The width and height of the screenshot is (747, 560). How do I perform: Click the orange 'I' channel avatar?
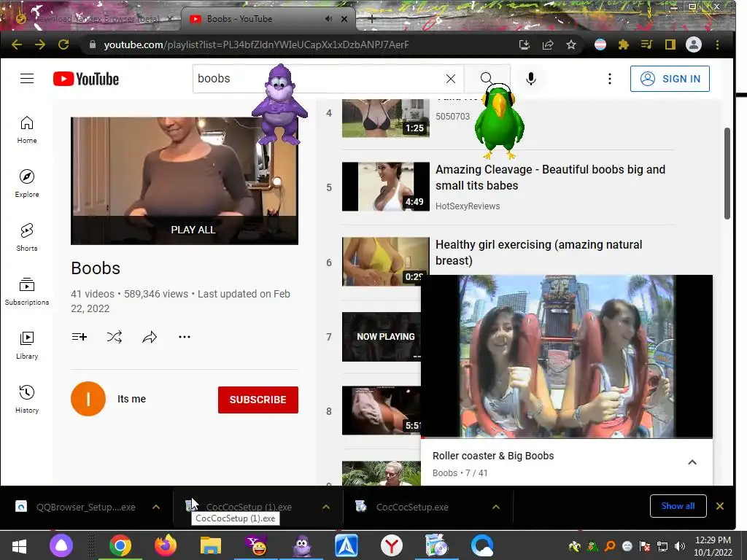pyautogui.click(x=88, y=399)
